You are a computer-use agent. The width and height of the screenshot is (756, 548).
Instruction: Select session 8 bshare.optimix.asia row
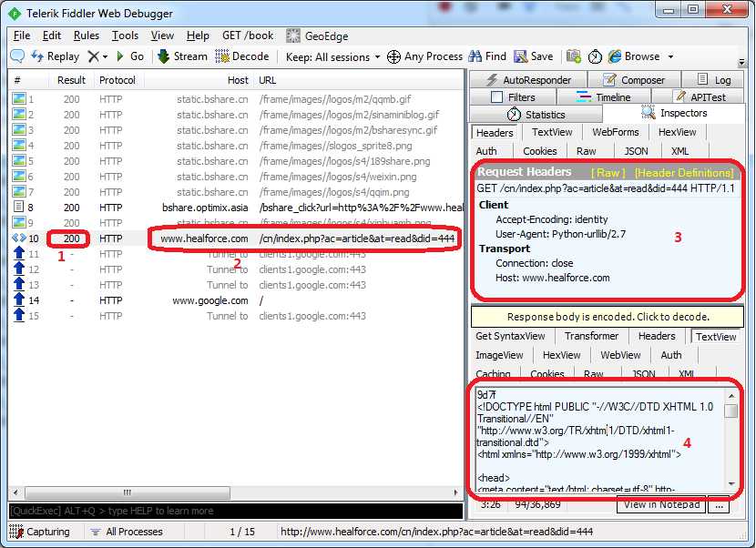pos(236,208)
